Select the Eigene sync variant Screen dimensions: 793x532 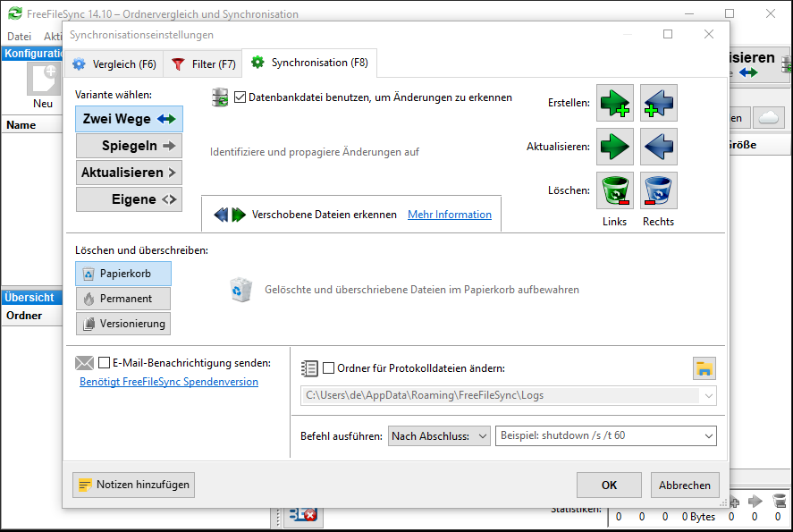tap(129, 199)
